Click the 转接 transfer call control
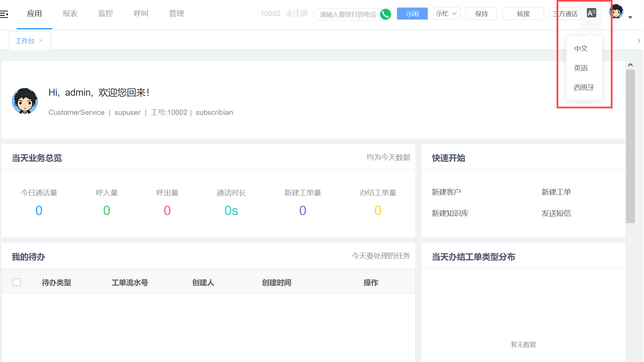Viewport: 644px width, 362px height. click(x=523, y=14)
